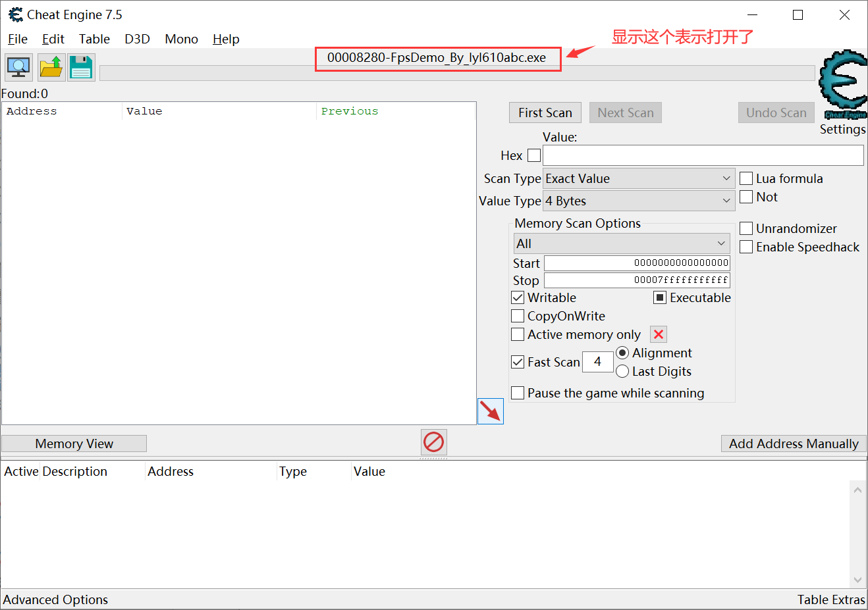Open the Cheat Engine logo settings
The image size is (868, 610).
click(842, 84)
